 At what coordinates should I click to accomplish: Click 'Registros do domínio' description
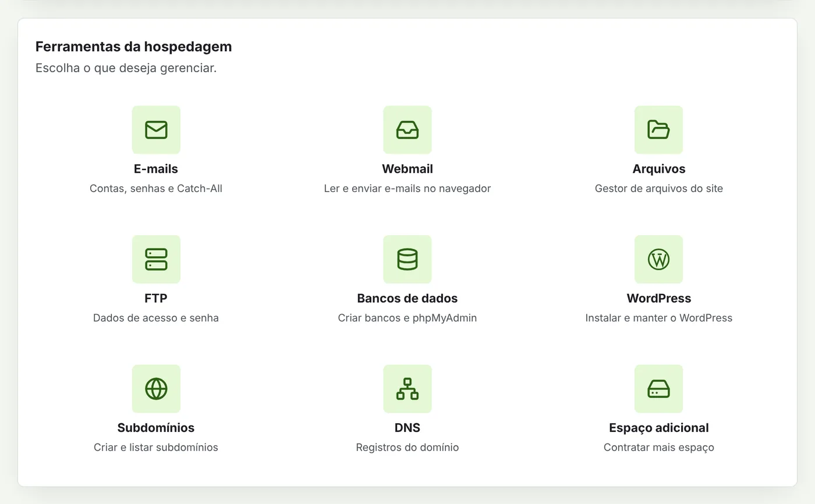[408, 448]
